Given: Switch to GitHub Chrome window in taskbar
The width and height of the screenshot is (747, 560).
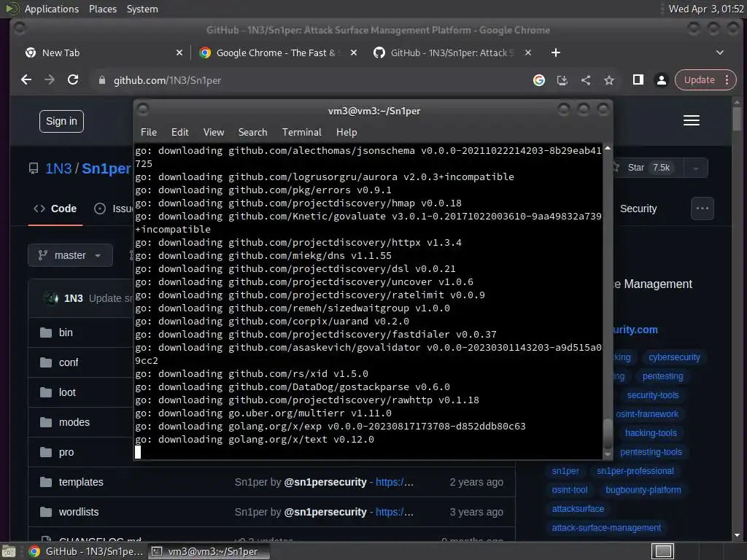Looking at the screenshot, I should pos(86,551).
